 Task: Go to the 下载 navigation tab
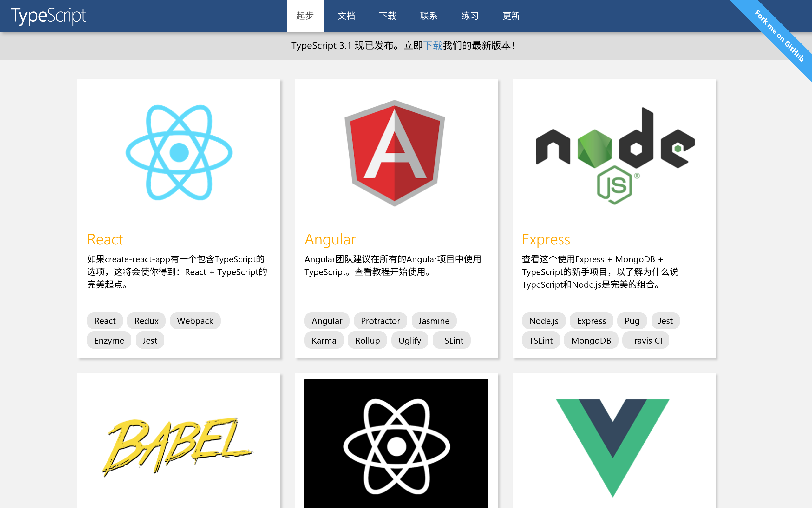(387, 16)
